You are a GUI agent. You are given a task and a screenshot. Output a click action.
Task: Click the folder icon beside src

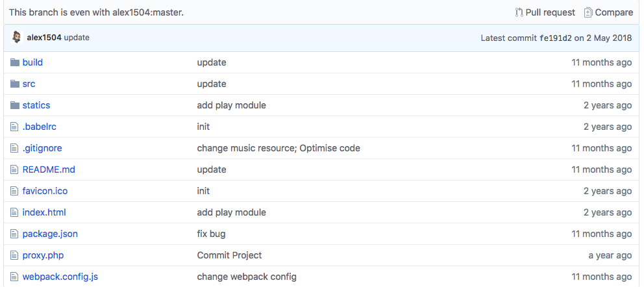15,84
